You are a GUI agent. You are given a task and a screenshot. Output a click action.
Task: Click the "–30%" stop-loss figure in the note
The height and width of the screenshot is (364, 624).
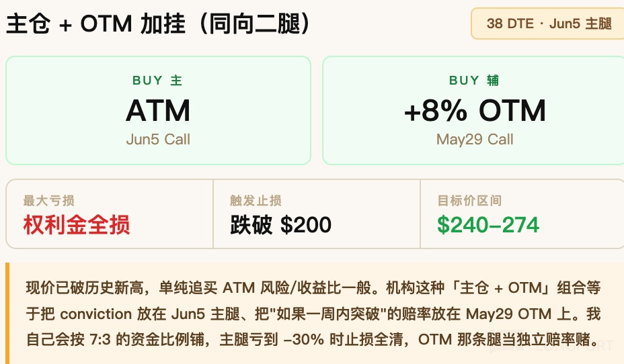pos(304,339)
